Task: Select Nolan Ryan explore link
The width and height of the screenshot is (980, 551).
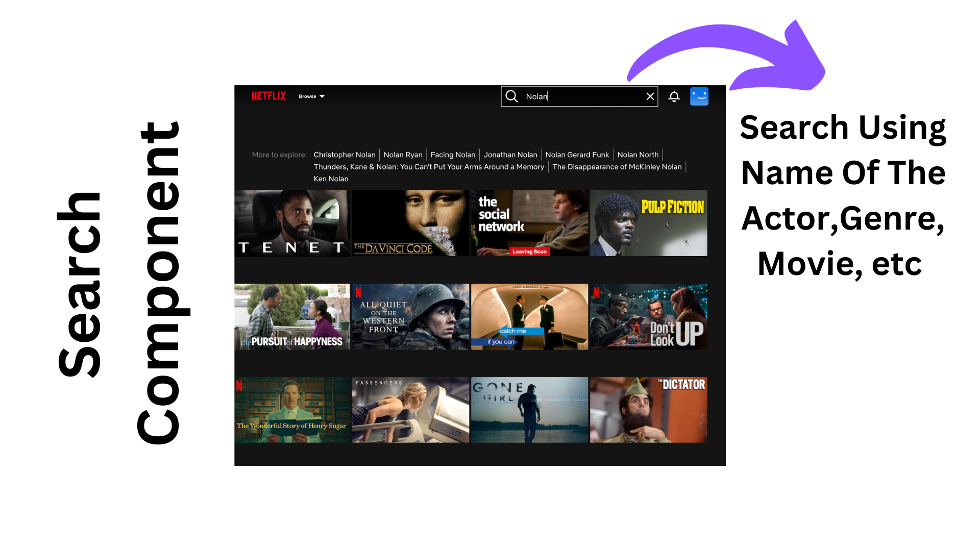Action: (403, 155)
